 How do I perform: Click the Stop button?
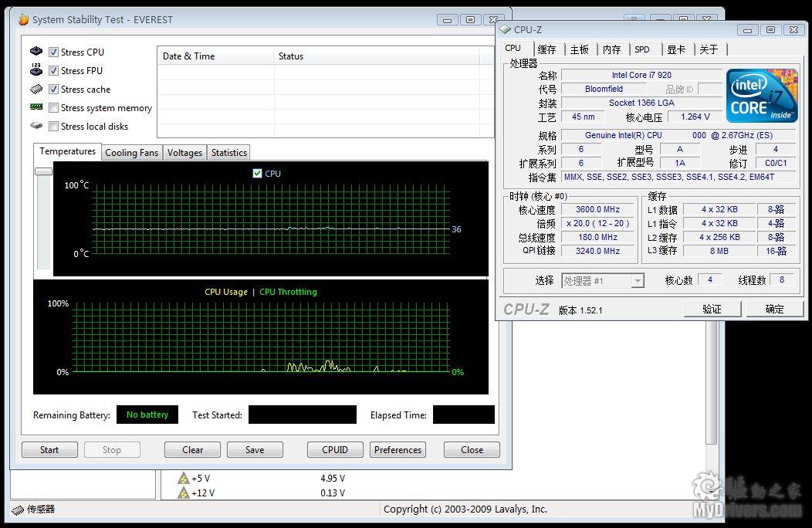point(112,450)
